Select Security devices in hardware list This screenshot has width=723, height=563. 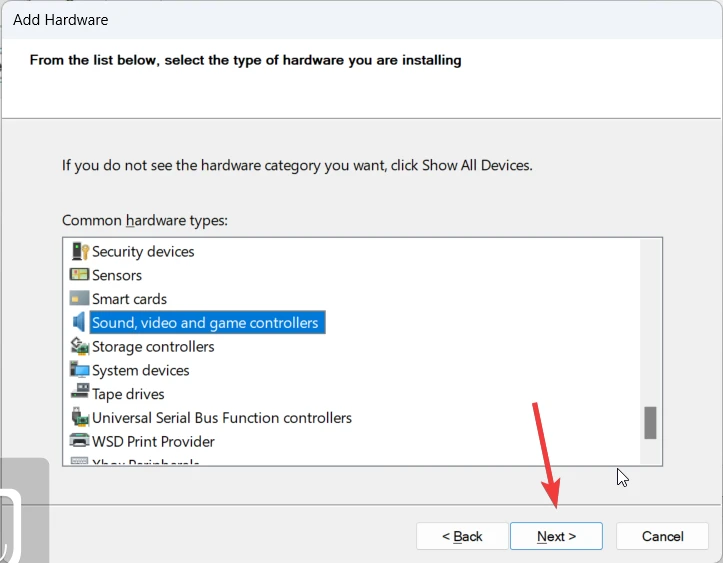point(143,252)
